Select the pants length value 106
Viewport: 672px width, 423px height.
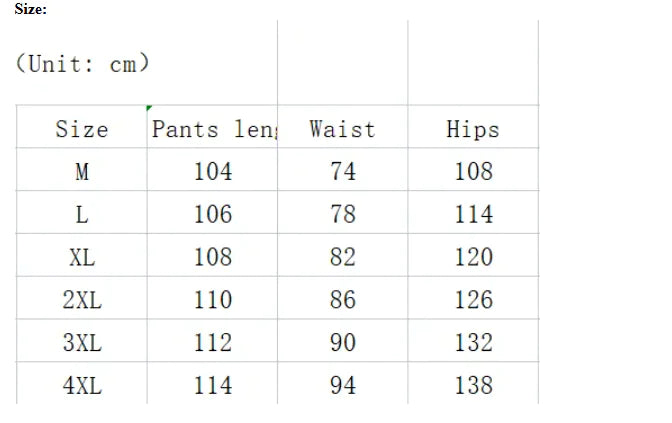tap(213, 215)
